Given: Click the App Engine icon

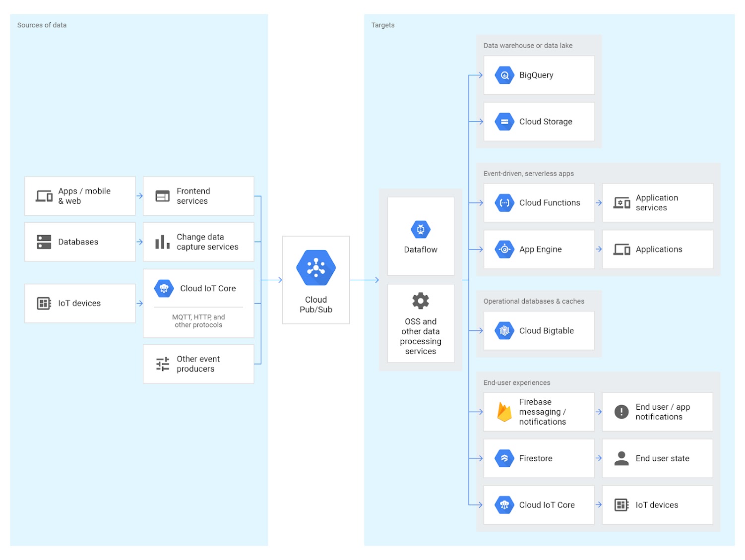Looking at the screenshot, I should (x=504, y=249).
